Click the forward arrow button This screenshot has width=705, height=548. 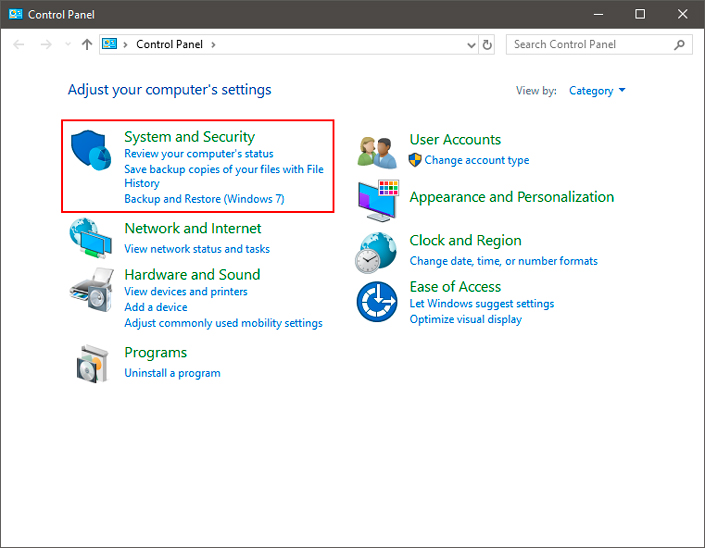pos(46,45)
